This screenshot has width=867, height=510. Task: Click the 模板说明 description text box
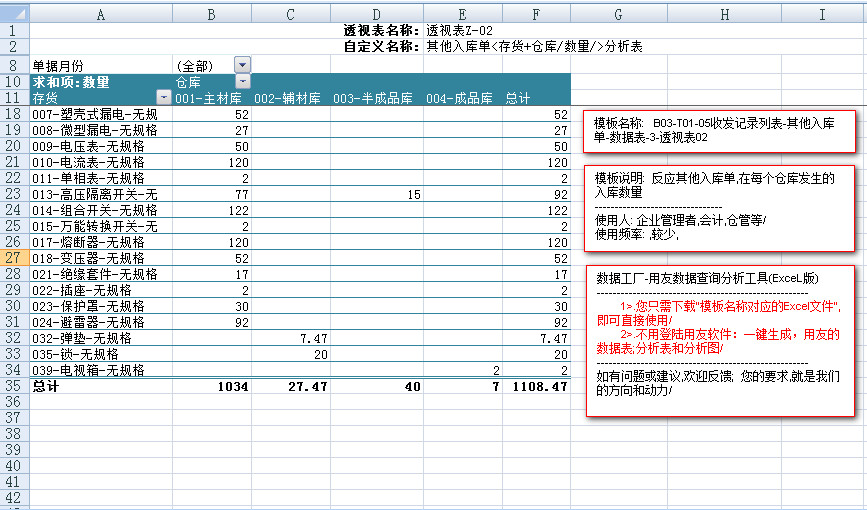pos(719,207)
